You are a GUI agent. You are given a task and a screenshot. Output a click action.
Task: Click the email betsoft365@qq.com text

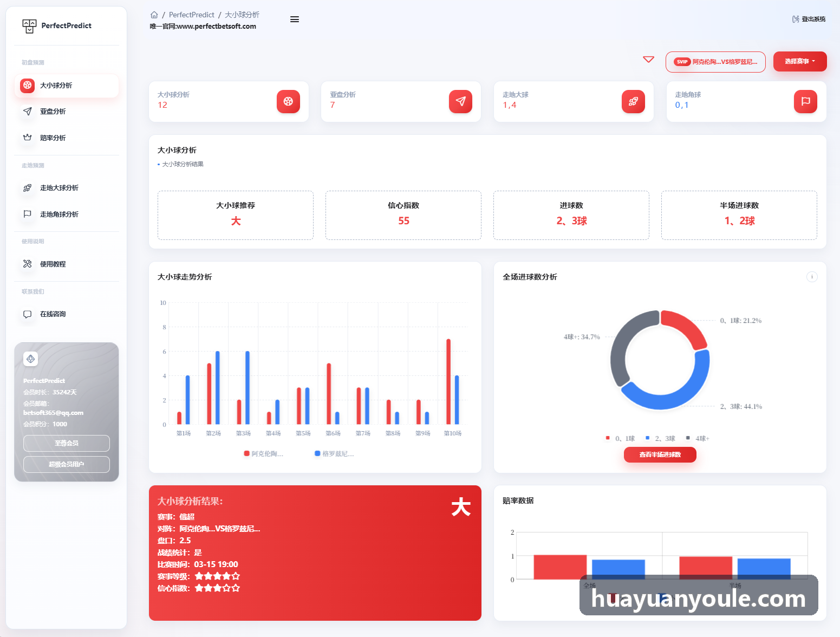53,413
